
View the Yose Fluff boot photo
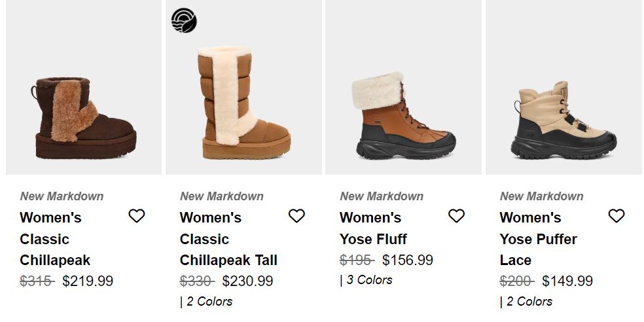click(403, 87)
